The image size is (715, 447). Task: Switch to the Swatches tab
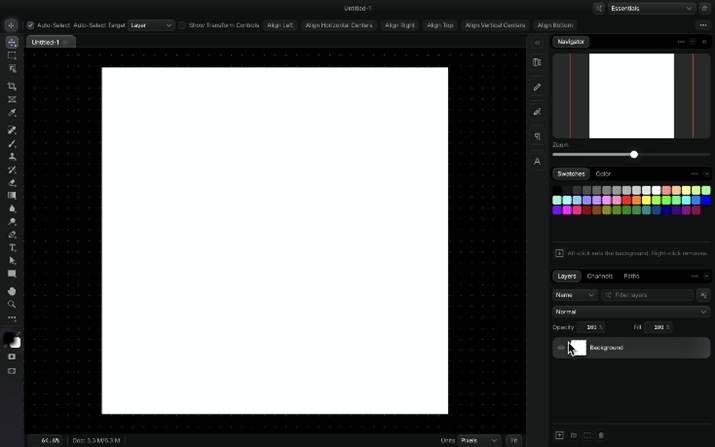tap(571, 174)
